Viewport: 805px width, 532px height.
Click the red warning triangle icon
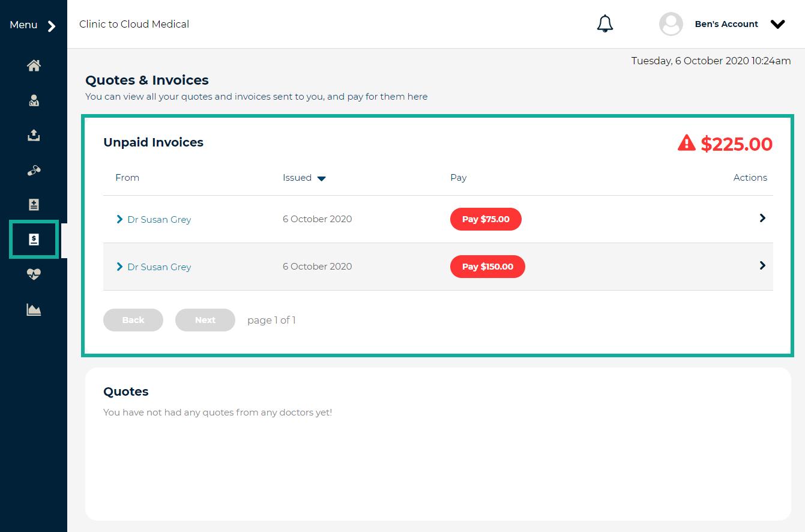point(687,143)
